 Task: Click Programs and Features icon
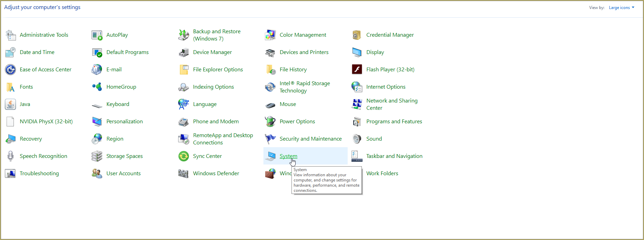pyautogui.click(x=357, y=122)
